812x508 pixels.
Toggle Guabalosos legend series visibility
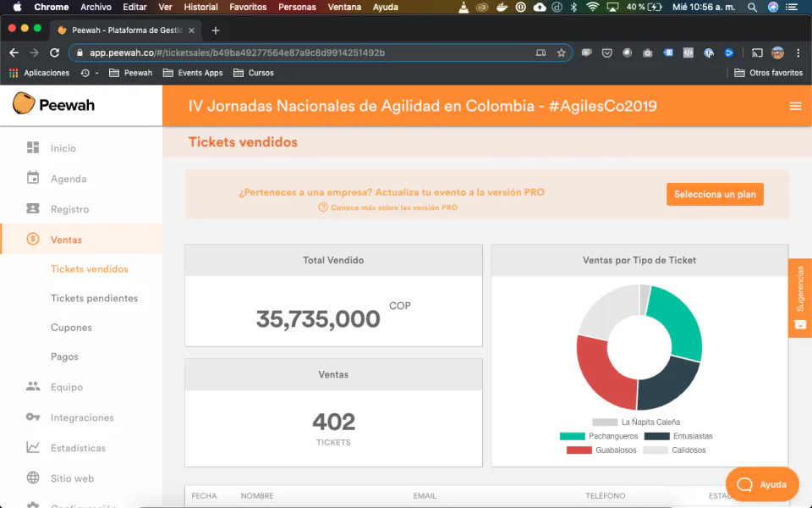[601, 450]
